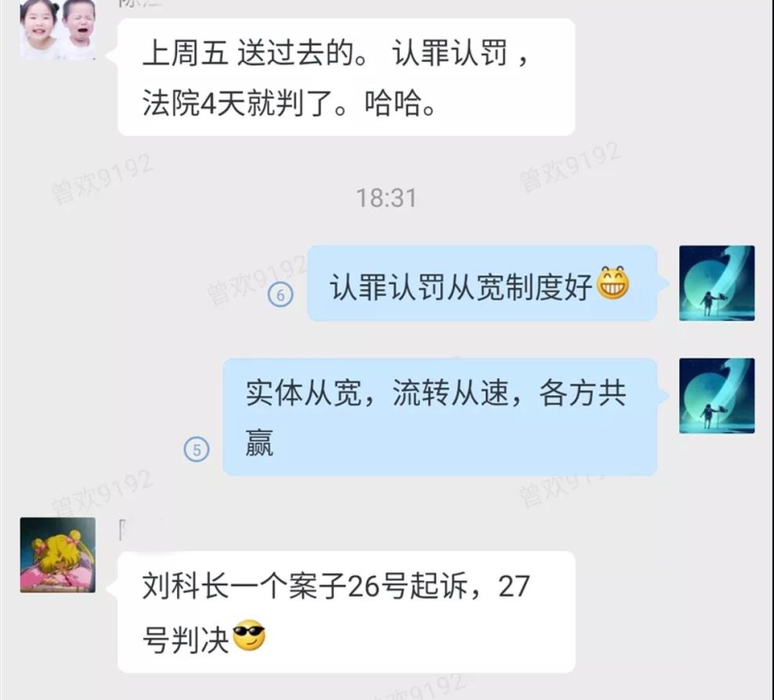Tap the sunglasses smiley emoji

[x=250, y=635]
